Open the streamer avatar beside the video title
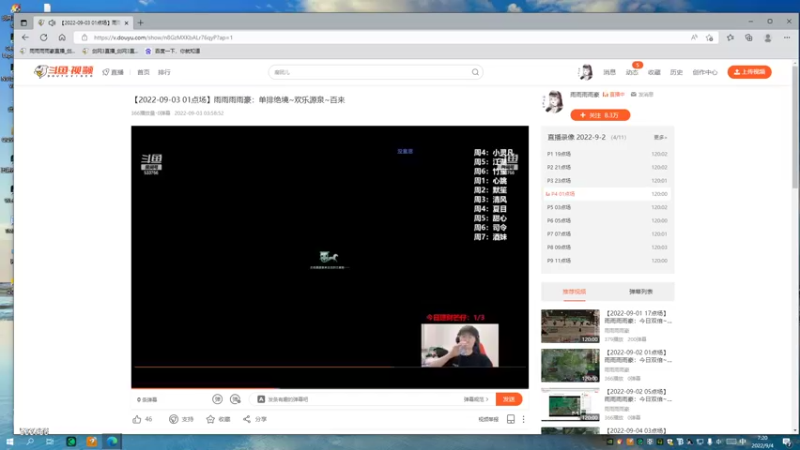 click(x=554, y=101)
